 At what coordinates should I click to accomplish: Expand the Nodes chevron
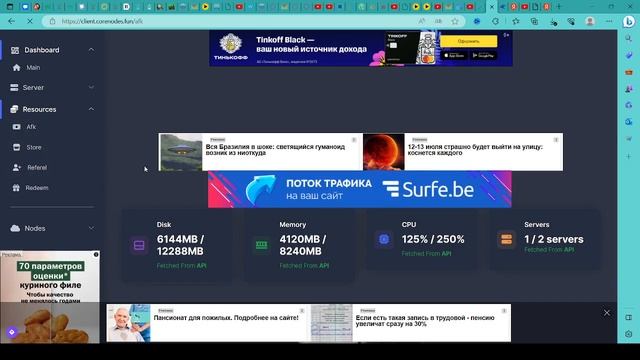tap(91, 228)
